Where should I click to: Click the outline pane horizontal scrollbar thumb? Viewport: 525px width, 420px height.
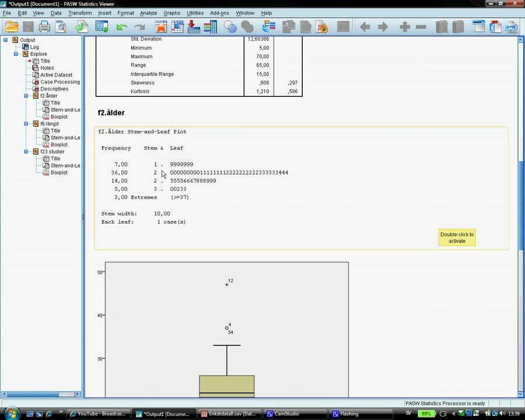(33, 394)
